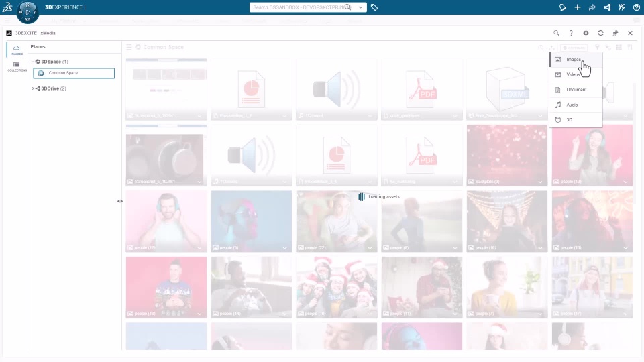Expand chevron on people (10) card

click(x=540, y=248)
